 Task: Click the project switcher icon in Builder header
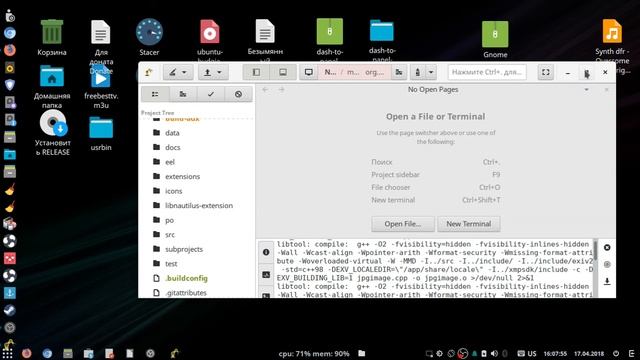(149, 72)
